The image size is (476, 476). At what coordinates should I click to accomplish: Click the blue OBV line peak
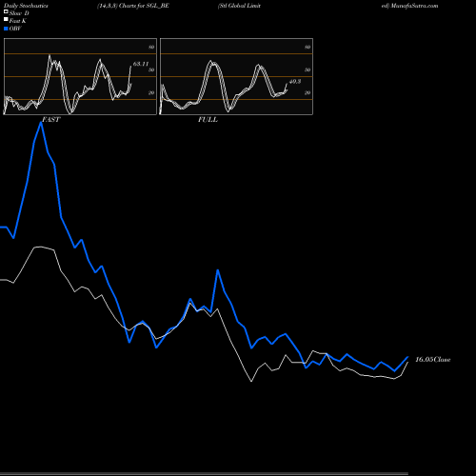[x=41, y=123]
